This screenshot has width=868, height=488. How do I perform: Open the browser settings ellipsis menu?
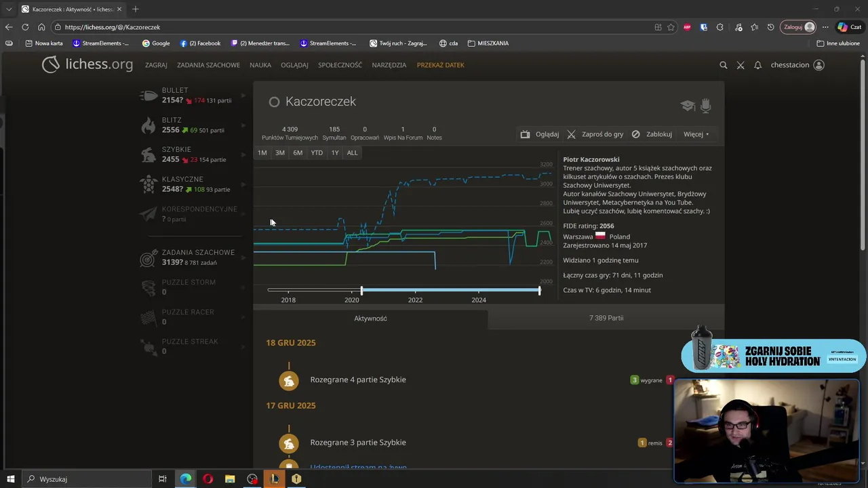point(825,27)
